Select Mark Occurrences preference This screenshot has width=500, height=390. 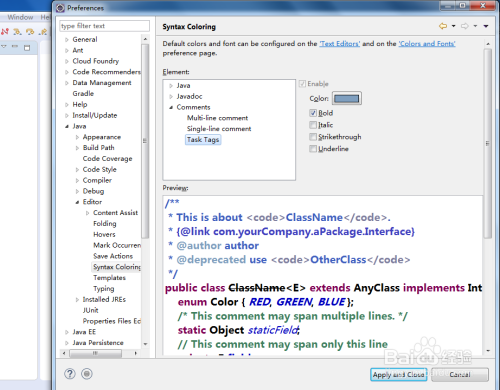coord(117,245)
